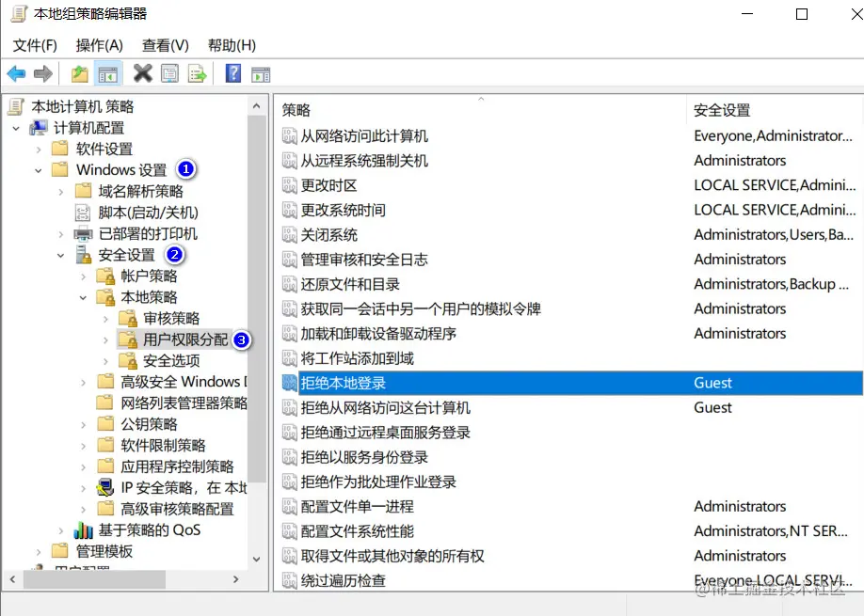Expand the 管理模板 tree node
This screenshot has height=616, width=864.
[x=38, y=552]
